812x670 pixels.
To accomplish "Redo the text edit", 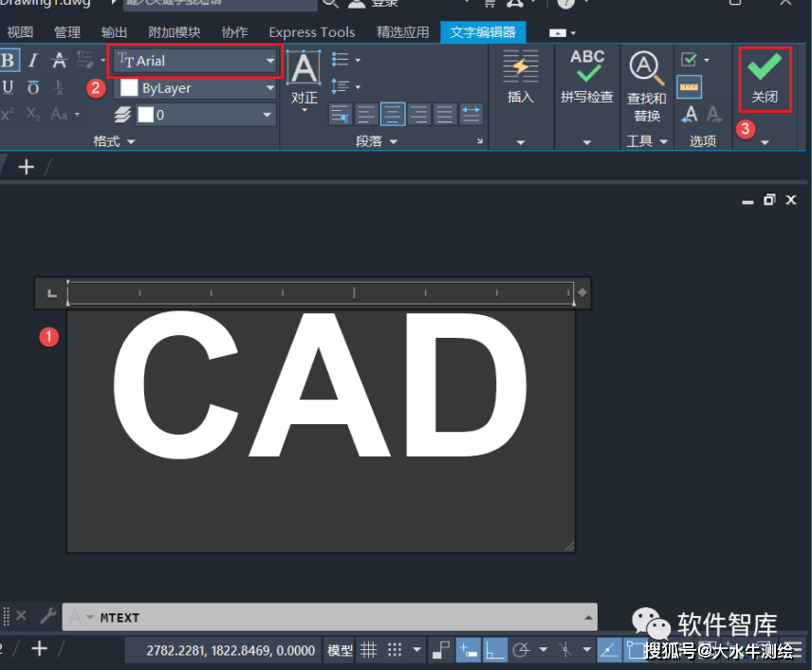I will [714, 115].
